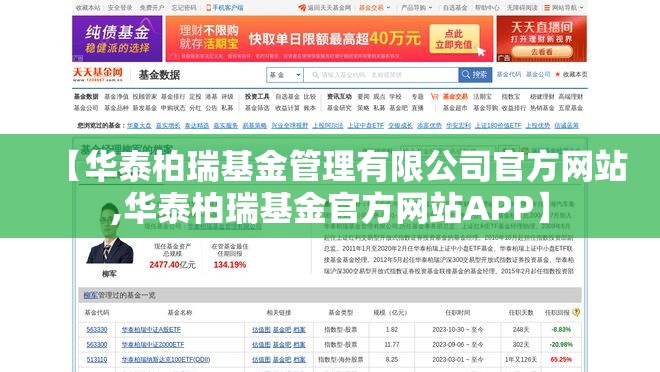Open 估值图 for fund 563330
Image resolution: width=660 pixels, height=372 pixels.
click(261, 329)
